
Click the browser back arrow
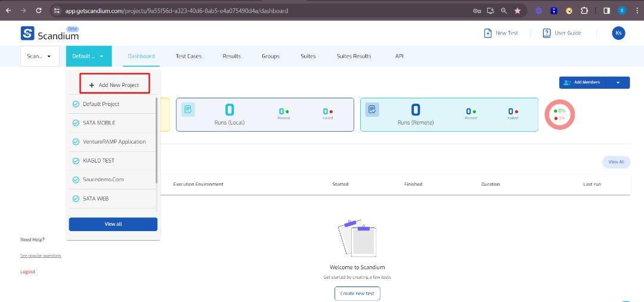(x=8, y=11)
